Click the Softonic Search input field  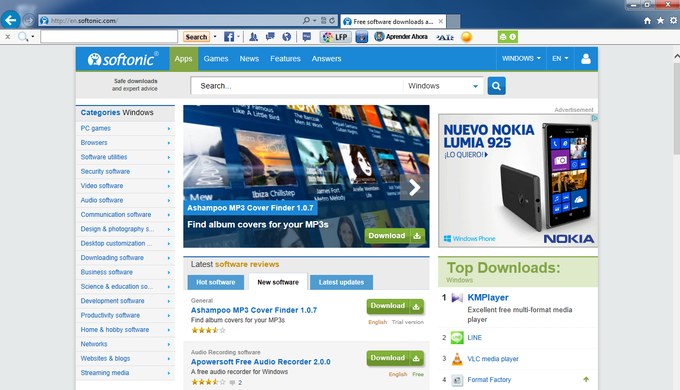tap(297, 86)
